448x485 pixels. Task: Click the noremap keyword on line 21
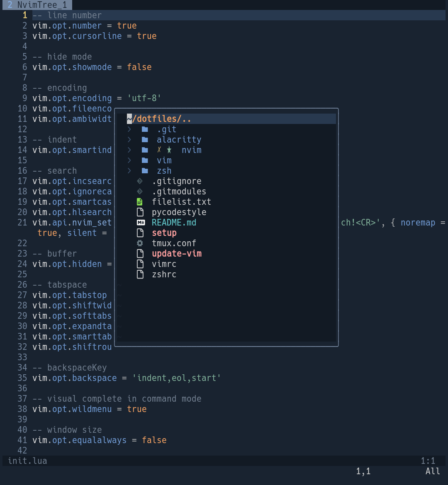click(418, 223)
